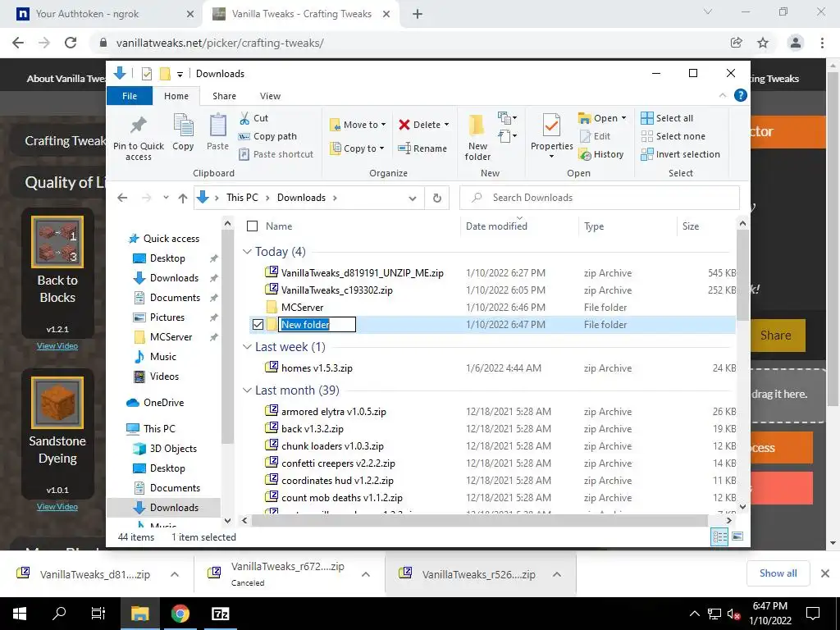The height and width of the screenshot is (630, 840).
Task: Click Copy path in Clipboard group
Action: [268, 136]
